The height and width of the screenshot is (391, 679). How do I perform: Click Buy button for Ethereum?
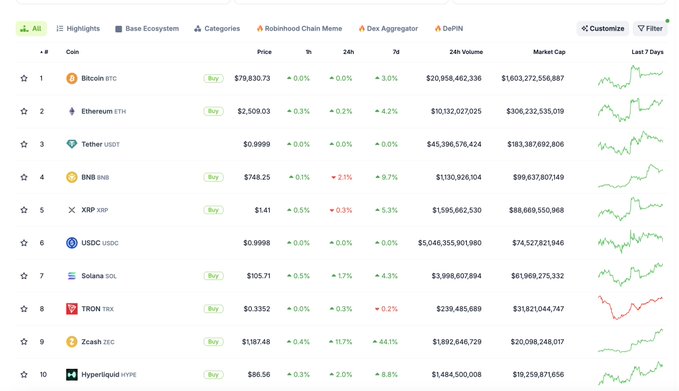click(x=213, y=111)
